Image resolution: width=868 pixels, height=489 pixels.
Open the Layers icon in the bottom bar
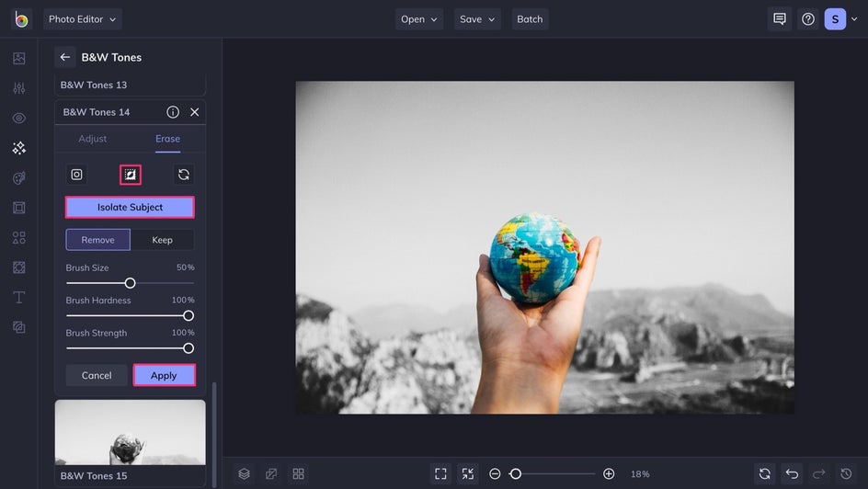pos(245,474)
